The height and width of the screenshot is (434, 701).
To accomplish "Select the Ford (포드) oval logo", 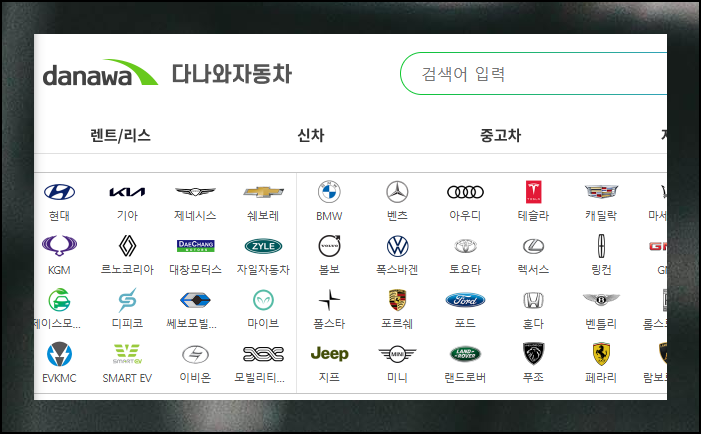I will [x=465, y=300].
